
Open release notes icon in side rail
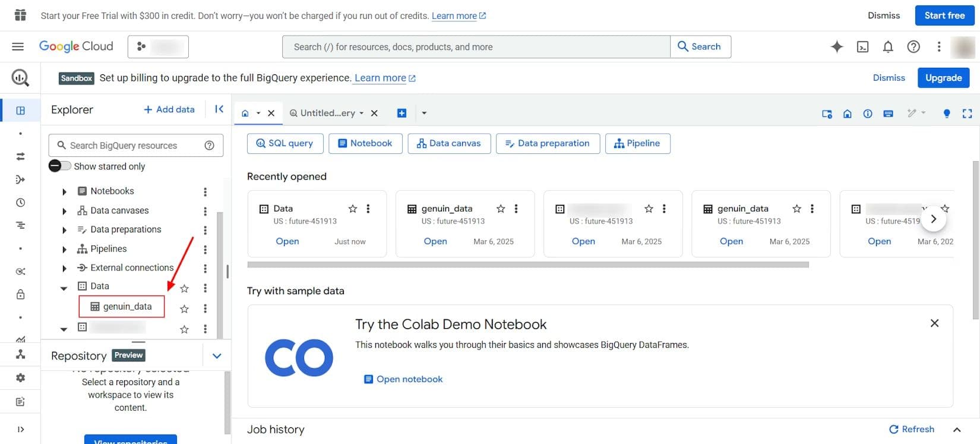click(x=21, y=402)
